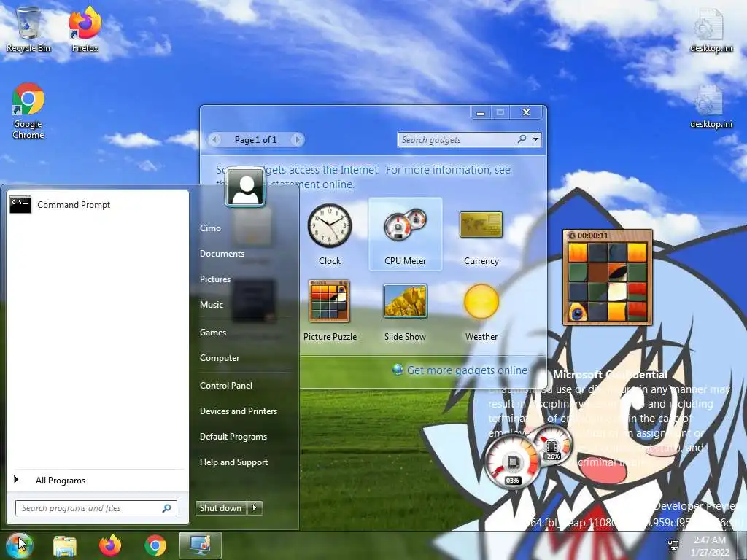This screenshot has height=560, width=747.
Task: Open Control Panel from Start menu
Action: tap(226, 386)
